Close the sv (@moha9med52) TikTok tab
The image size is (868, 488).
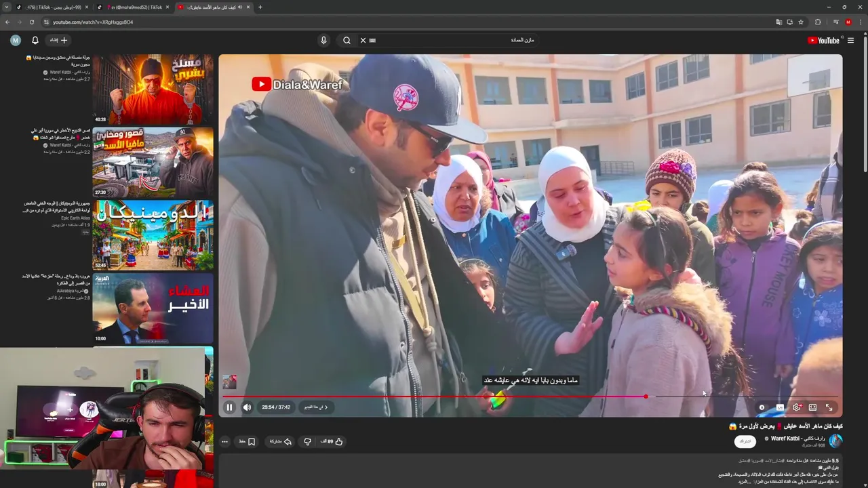[x=167, y=7]
